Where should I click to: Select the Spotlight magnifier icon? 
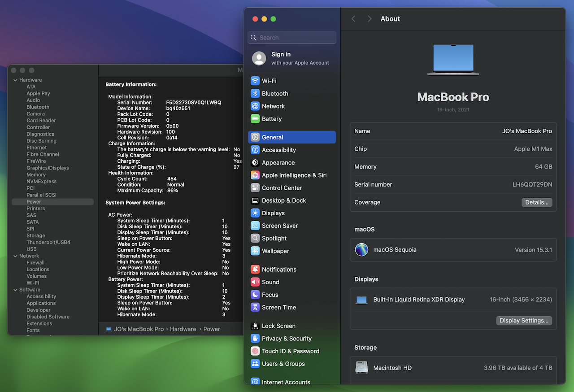click(x=255, y=238)
